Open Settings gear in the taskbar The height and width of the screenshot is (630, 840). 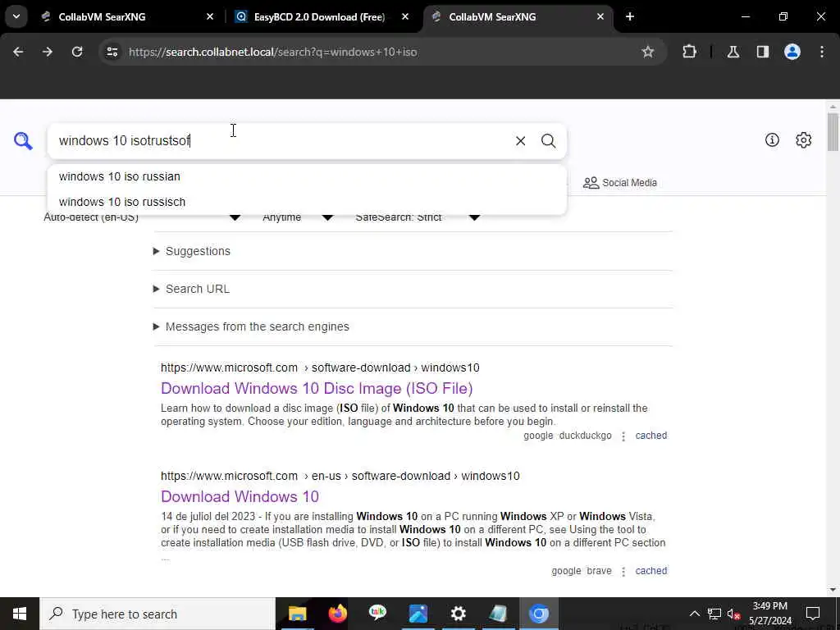pyautogui.click(x=458, y=614)
